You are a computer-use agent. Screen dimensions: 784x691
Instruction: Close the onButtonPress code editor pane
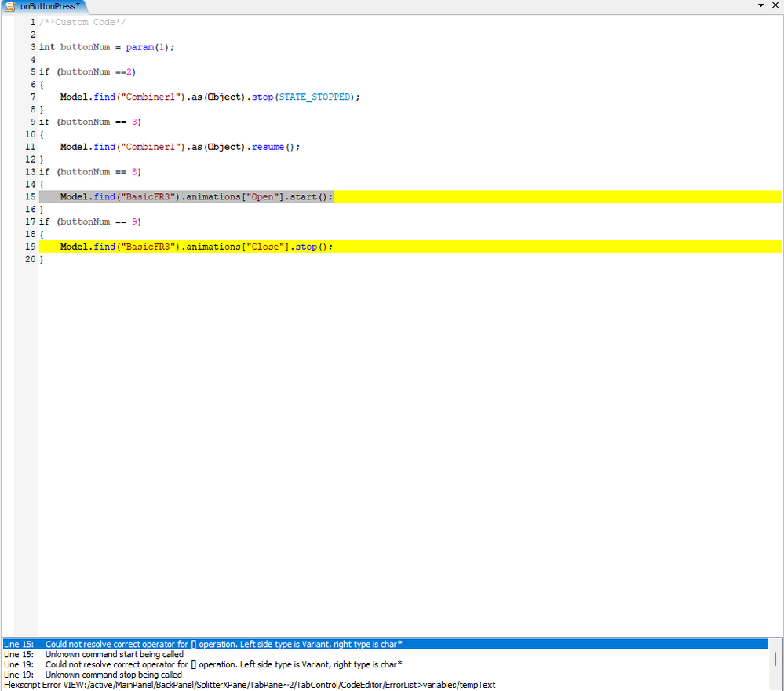pyautogui.click(x=775, y=5)
